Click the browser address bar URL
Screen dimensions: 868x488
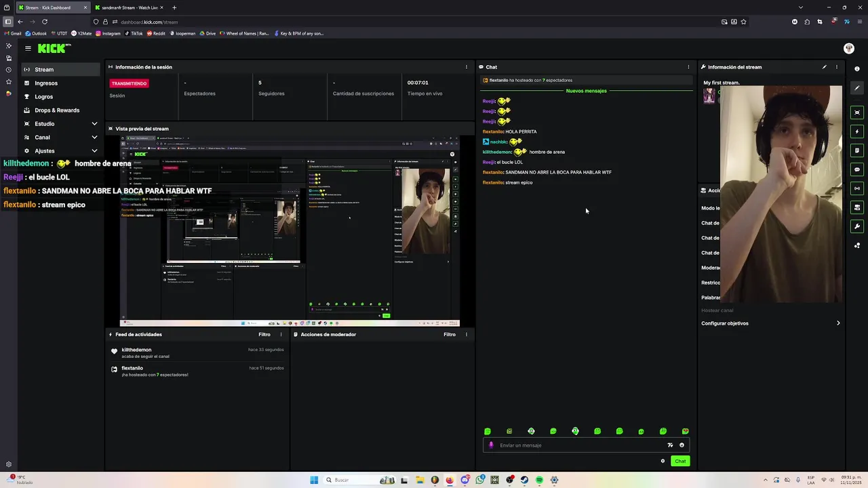(149, 22)
